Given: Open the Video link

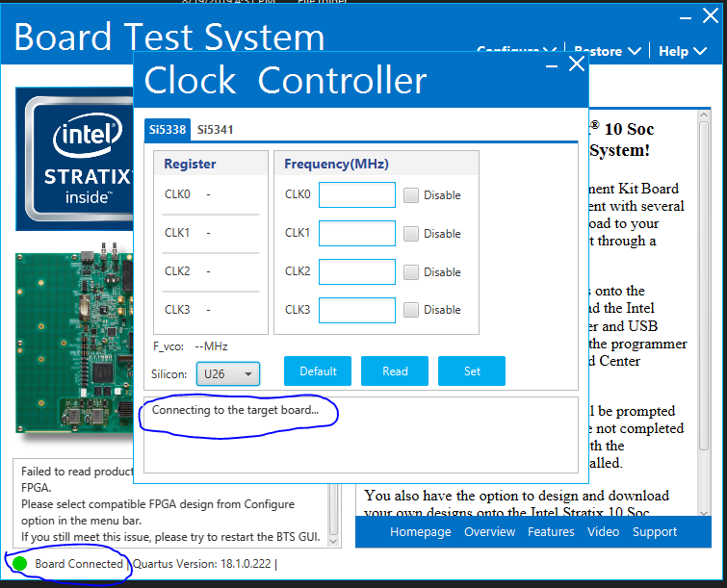Looking at the screenshot, I should point(603,531).
